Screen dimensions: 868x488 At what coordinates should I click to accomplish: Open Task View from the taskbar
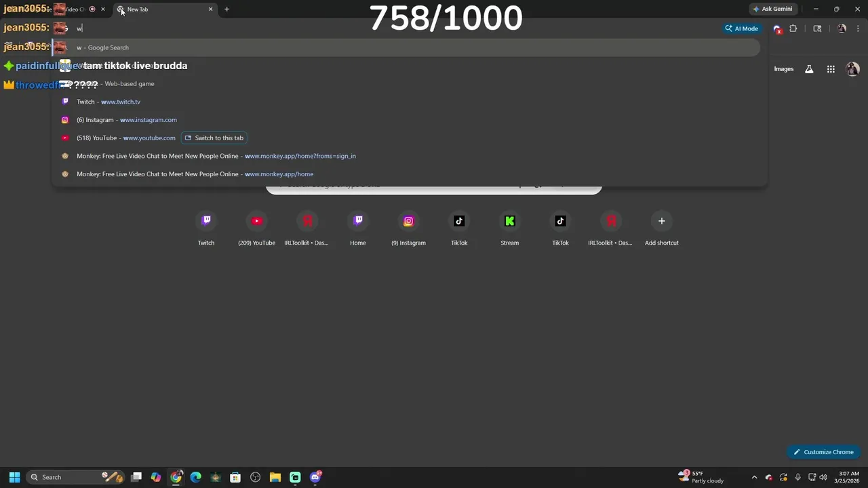tap(136, 477)
